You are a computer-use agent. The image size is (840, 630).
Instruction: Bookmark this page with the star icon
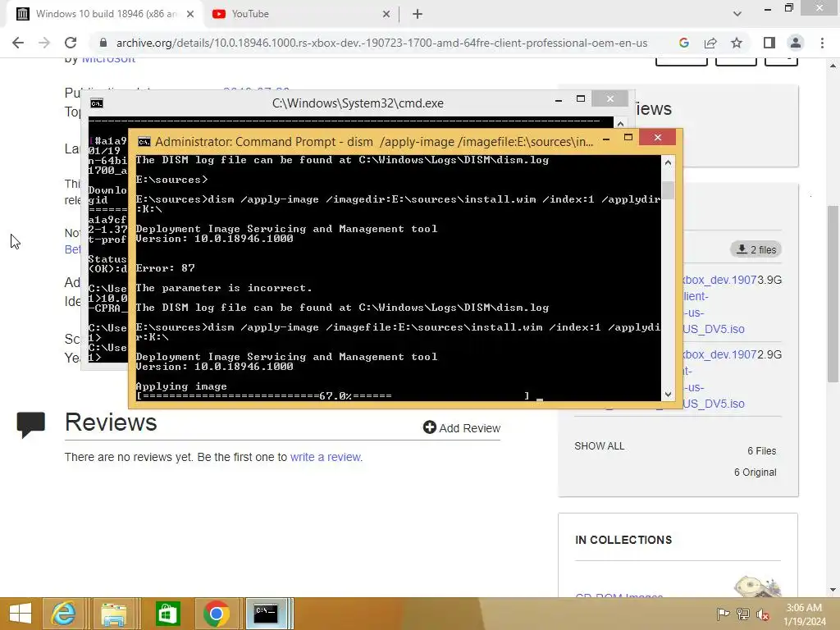(737, 43)
